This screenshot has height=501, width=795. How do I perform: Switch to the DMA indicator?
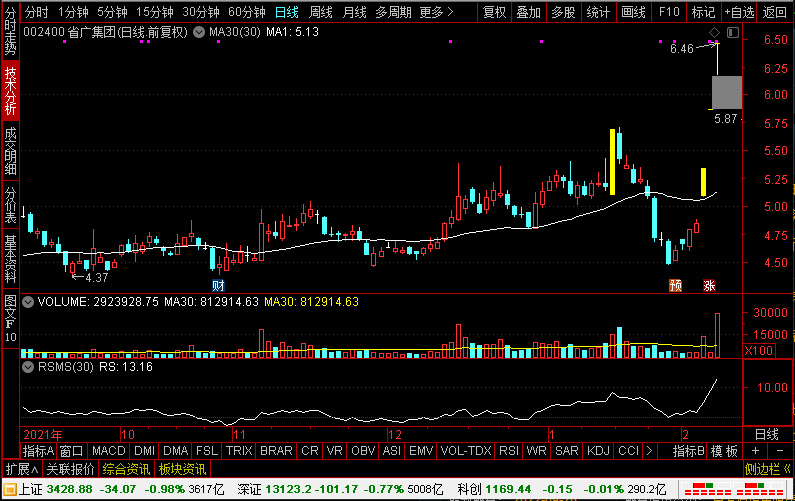pyautogui.click(x=175, y=451)
